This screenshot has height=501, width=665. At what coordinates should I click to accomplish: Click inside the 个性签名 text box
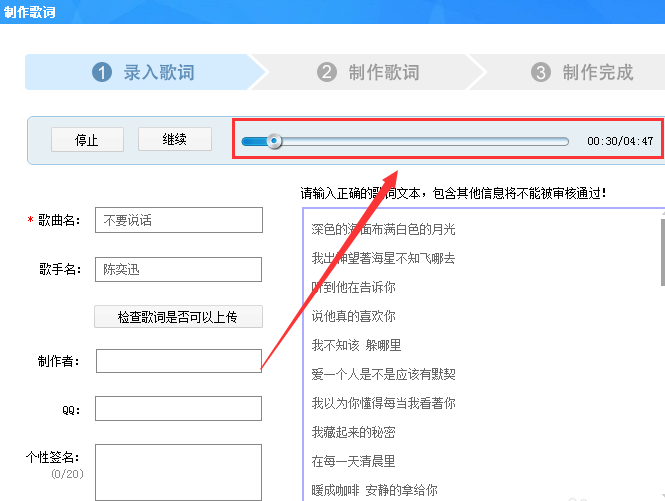tap(179, 473)
